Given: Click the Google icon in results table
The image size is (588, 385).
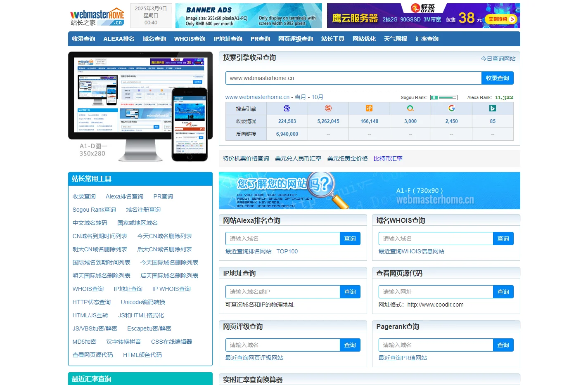Looking at the screenshot, I should pyautogui.click(x=451, y=108).
